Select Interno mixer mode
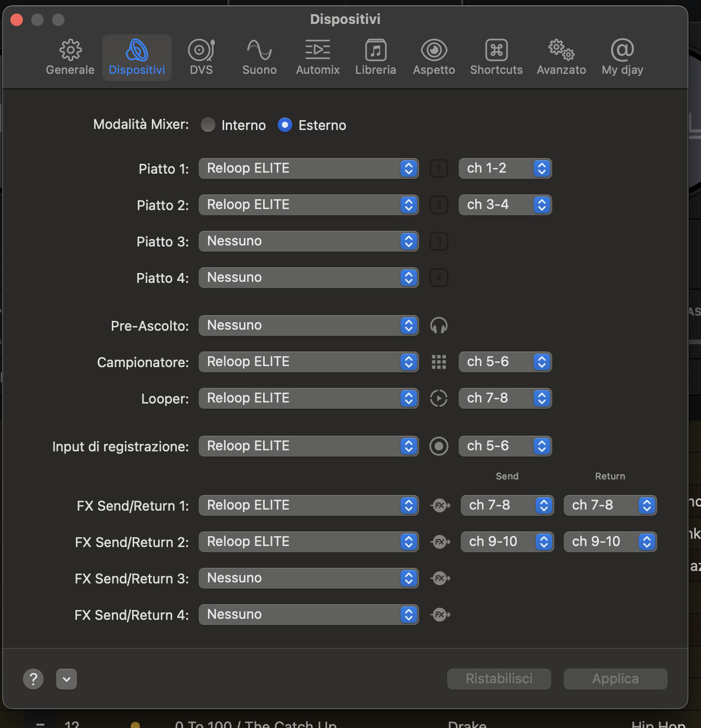Screen dimensions: 701x728 tap(208, 125)
